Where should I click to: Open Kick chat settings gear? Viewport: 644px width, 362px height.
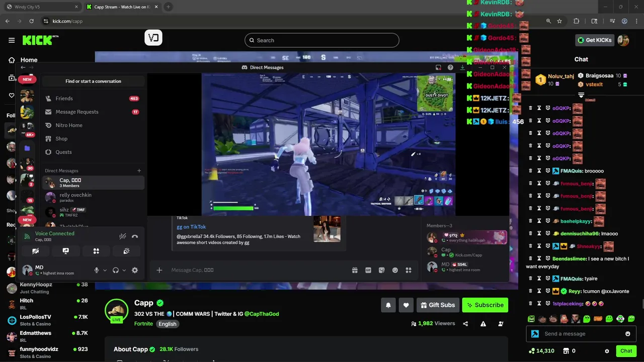tap(607, 351)
